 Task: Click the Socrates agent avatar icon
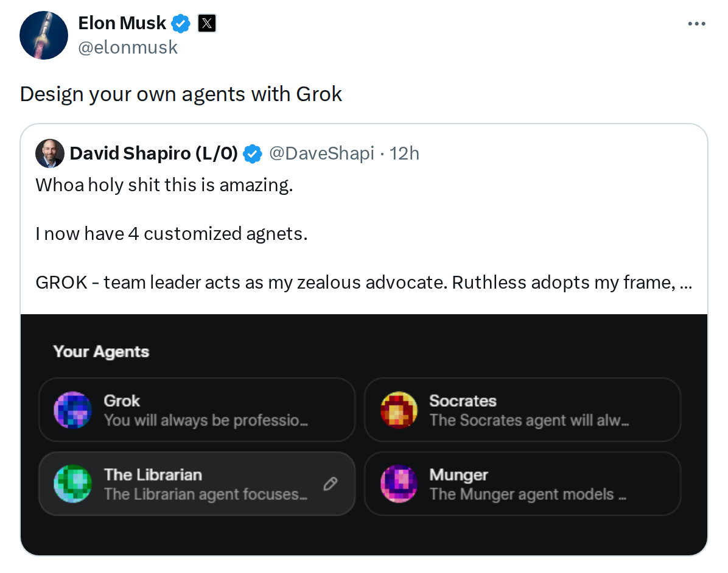pos(399,410)
